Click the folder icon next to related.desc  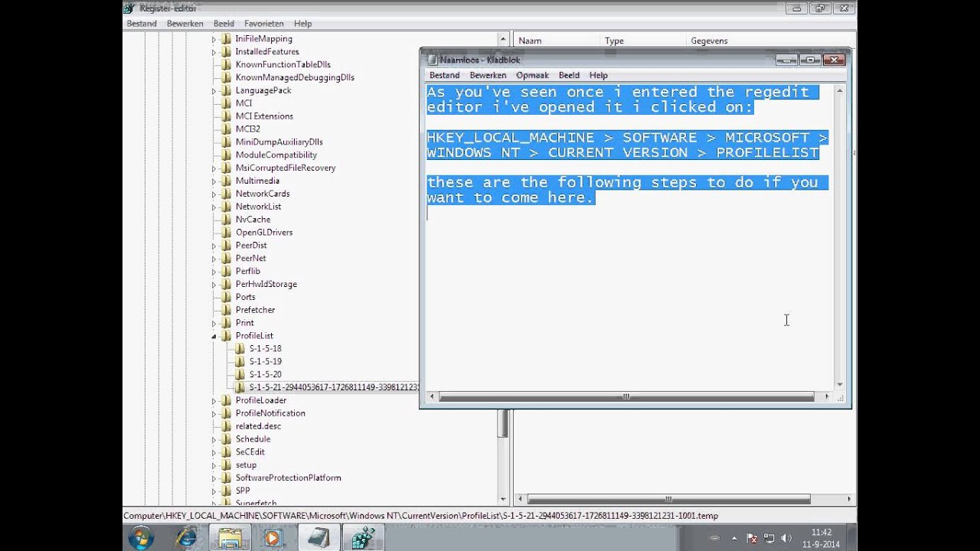(x=226, y=426)
